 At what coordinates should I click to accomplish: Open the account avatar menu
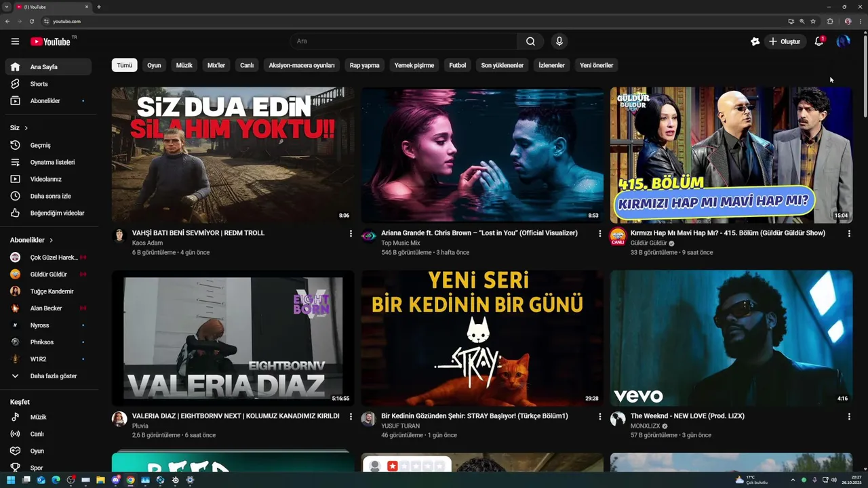(843, 41)
